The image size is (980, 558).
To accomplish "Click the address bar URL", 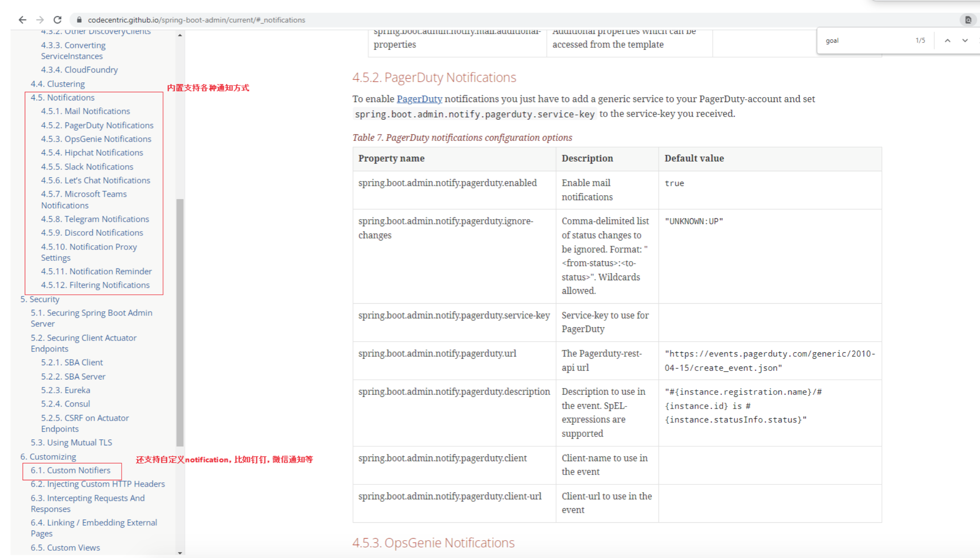I will pyautogui.click(x=197, y=20).
